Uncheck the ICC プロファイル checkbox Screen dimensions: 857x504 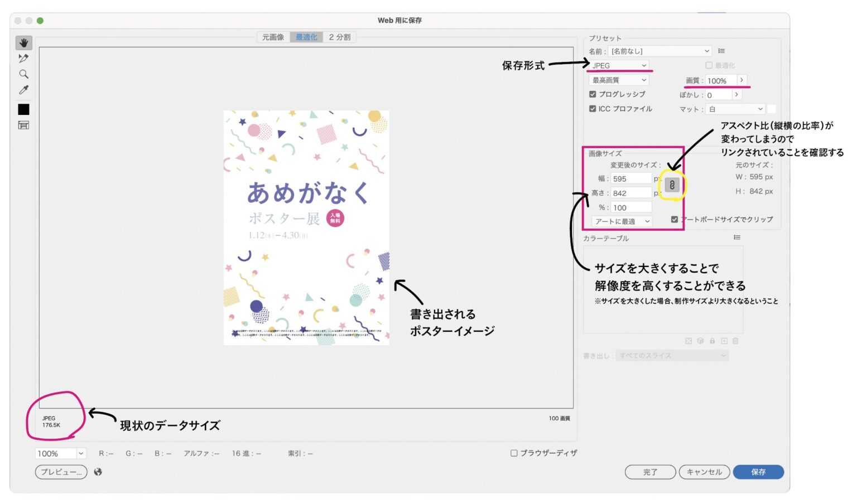(593, 109)
